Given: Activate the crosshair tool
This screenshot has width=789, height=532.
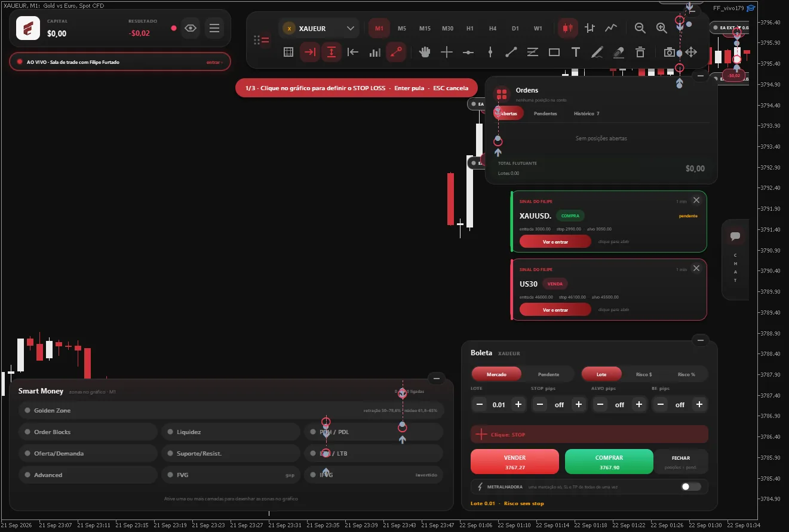Looking at the screenshot, I should [x=447, y=52].
